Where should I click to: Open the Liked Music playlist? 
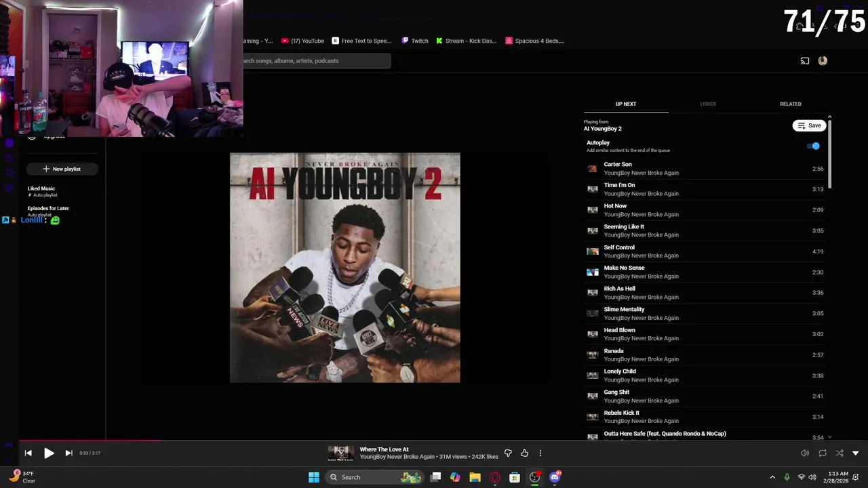[x=42, y=191]
